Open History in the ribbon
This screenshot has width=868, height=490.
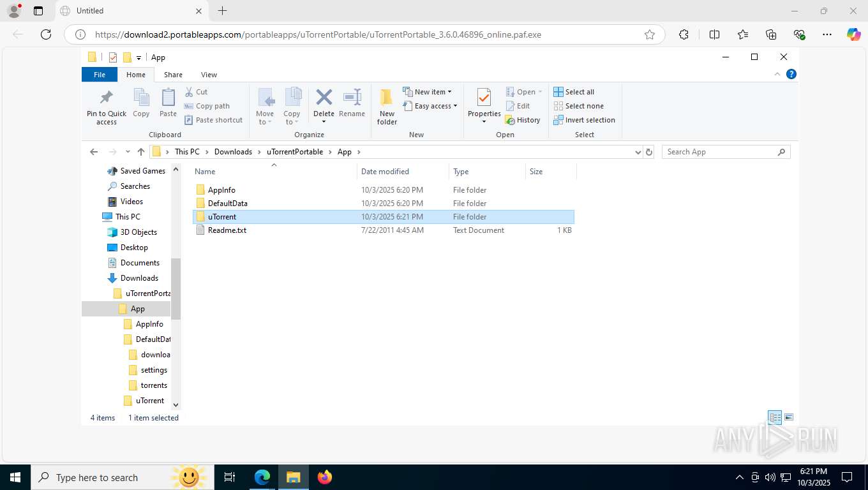tap(522, 120)
